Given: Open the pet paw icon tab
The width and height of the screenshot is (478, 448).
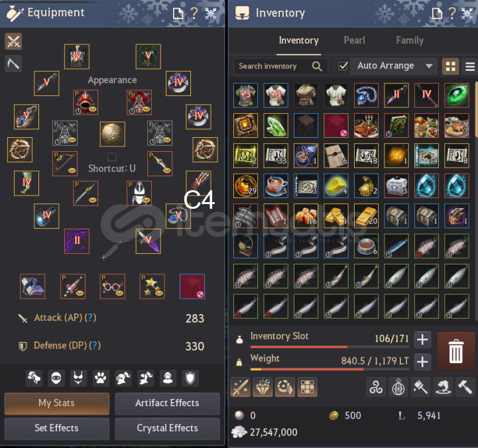Looking at the screenshot, I should (x=101, y=378).
